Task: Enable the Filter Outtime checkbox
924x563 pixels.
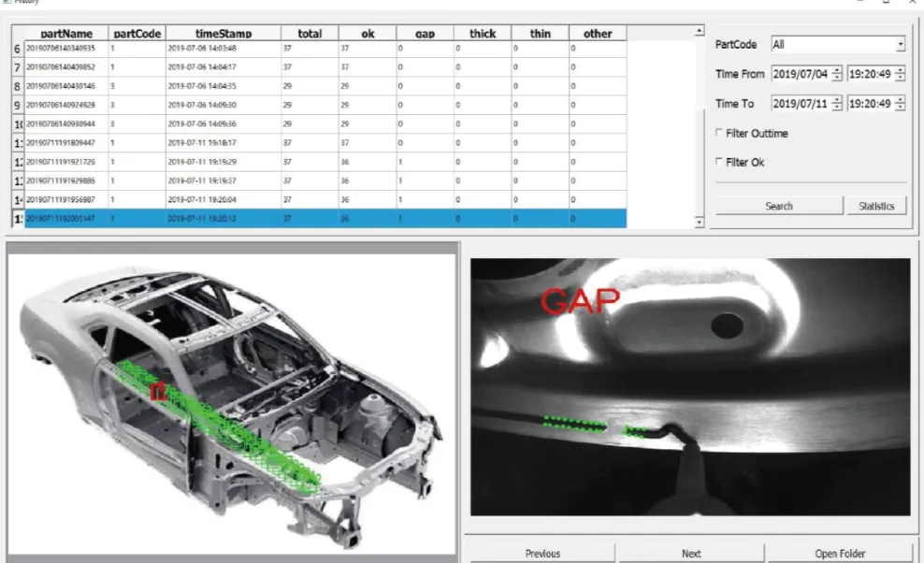Action: (x=719, y=134)
